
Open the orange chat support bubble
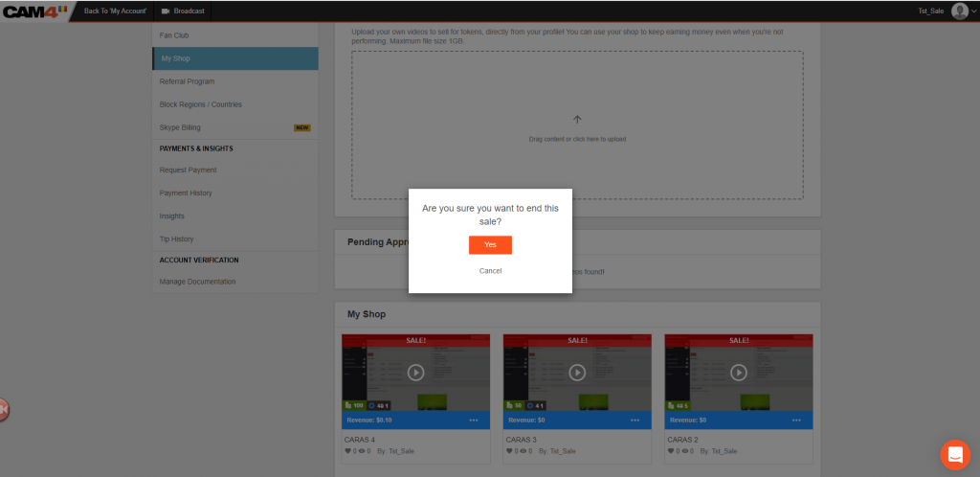pos(954,454)
